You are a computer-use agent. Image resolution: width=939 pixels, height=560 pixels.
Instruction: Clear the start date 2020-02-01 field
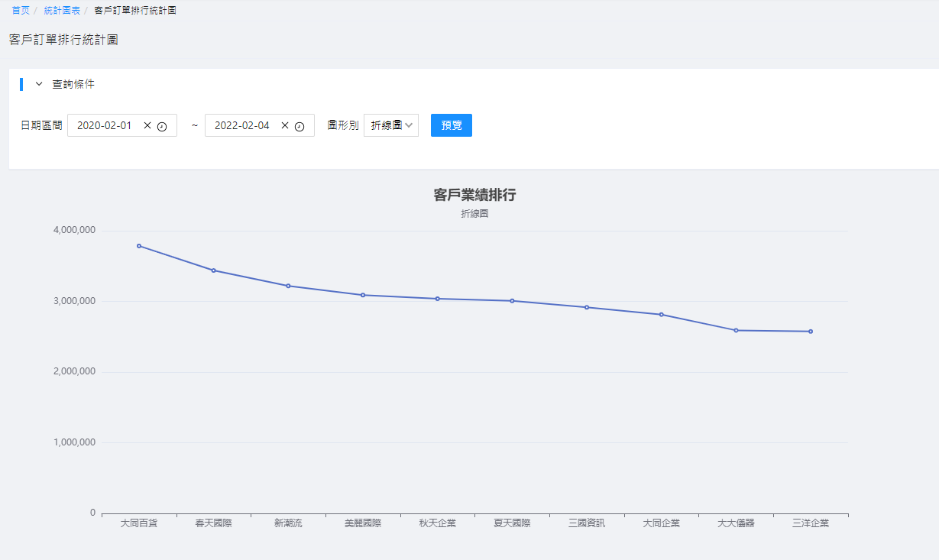[x=147, y=125]
